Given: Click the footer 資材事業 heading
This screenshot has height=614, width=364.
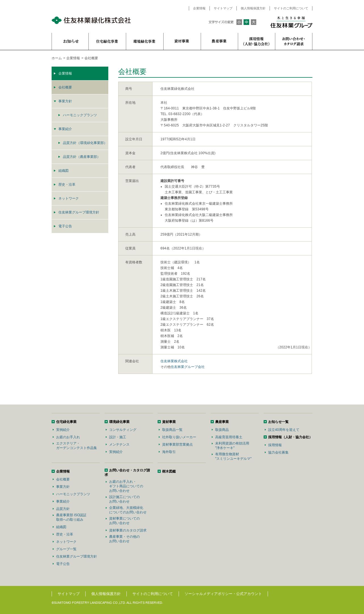Looking at the screenshot, I should 169,422.
